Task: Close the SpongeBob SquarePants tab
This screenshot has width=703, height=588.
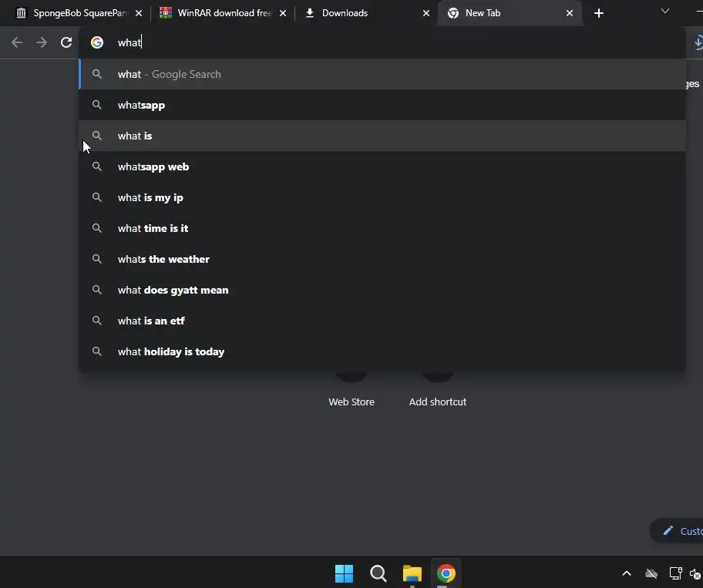Action: point(139,13)
